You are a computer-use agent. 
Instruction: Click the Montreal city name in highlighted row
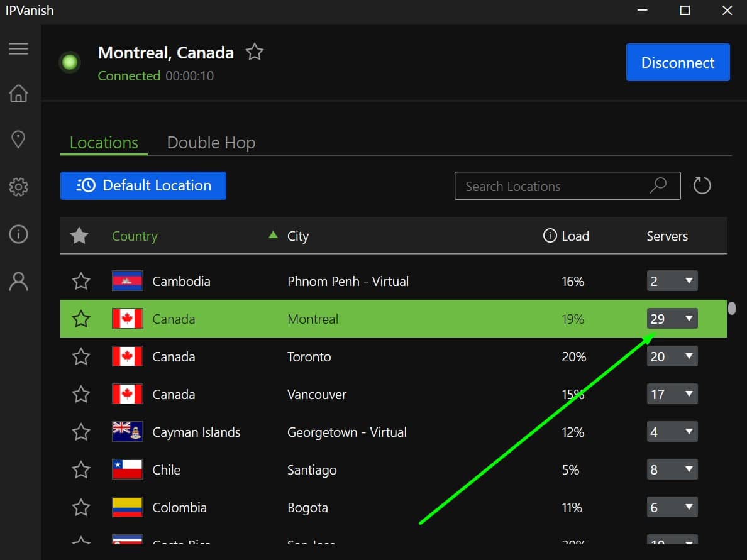click(x=313, y=319)
